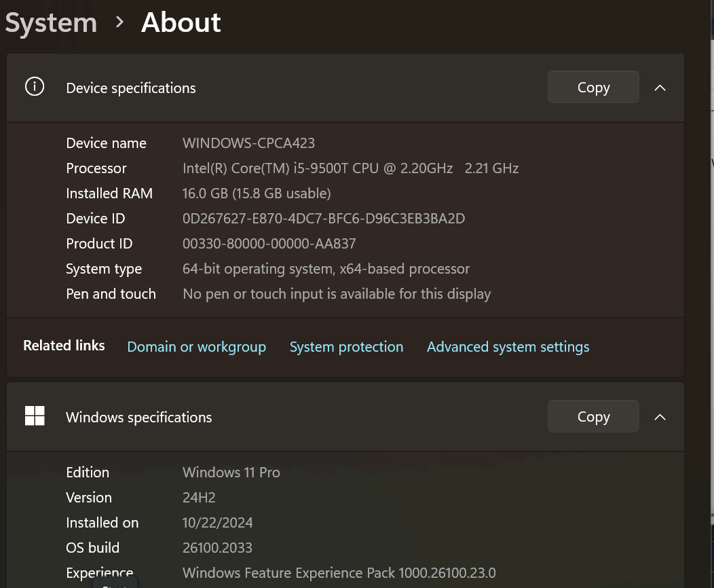
Task: Select the Windows Feature Experience Pack value
Action: pyautogui.click(x=339, y=573)
